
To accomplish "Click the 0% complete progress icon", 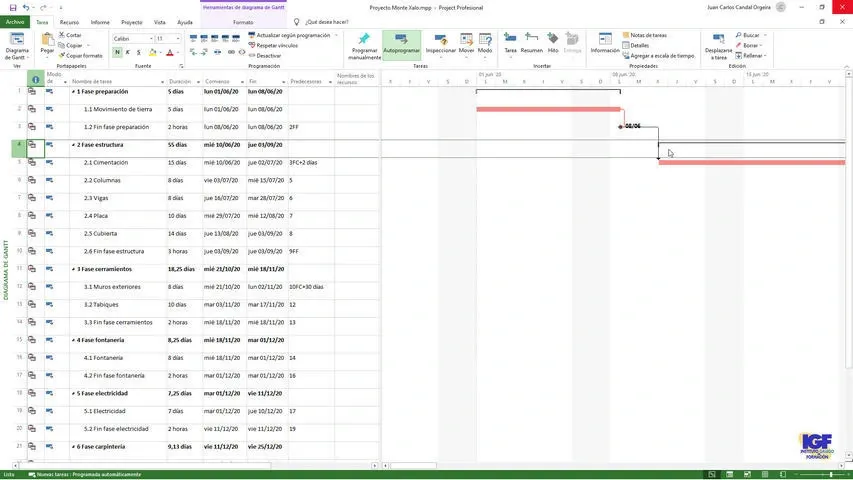I will (x=193, y=38).
